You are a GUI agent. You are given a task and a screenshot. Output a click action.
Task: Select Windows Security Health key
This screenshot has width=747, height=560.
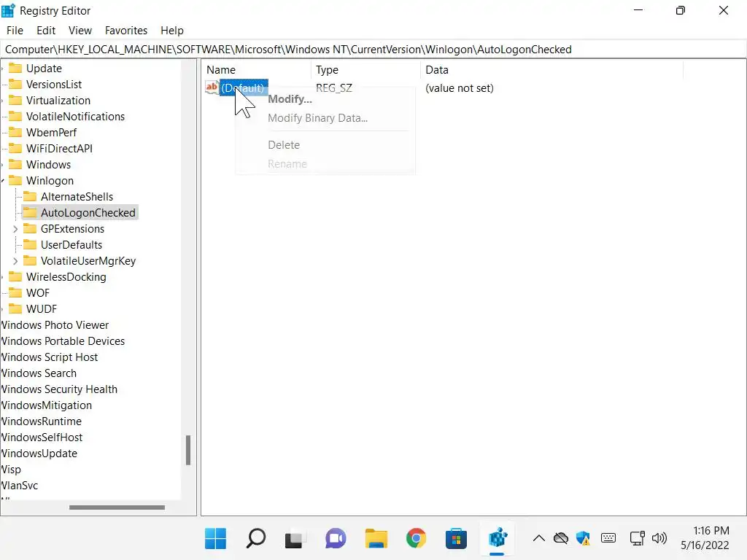[59, 389]
